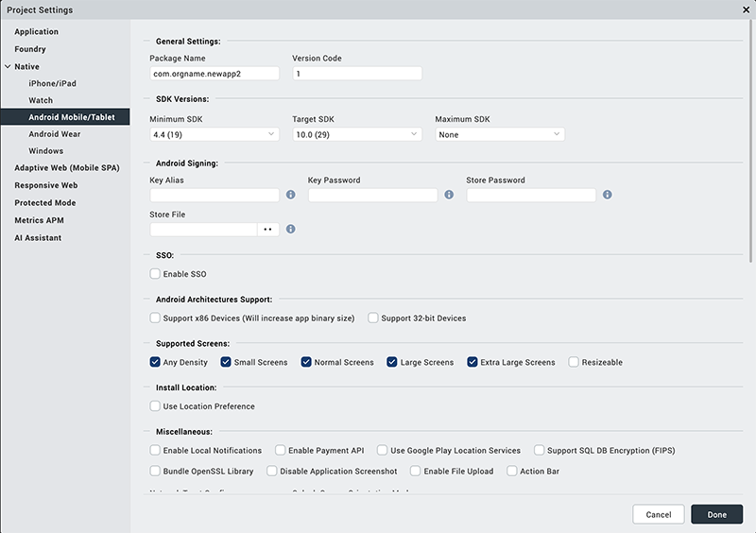Open the Target SDK dropdown
The image size is (756, 533).
(356, 134)
